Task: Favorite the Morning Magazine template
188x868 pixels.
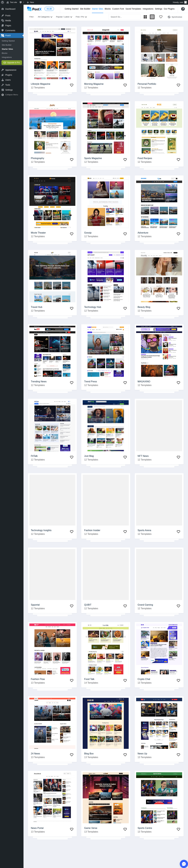Action: pyautogui.click(x=125, y=85)
